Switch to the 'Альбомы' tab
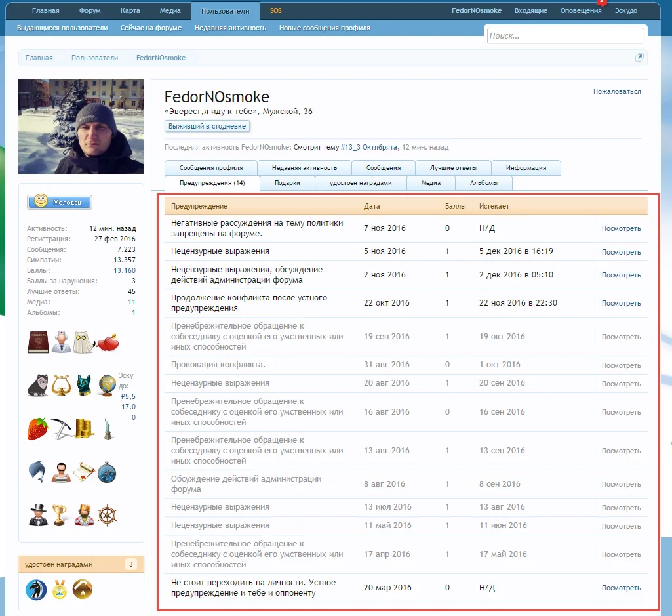 (x=483, y=183)
